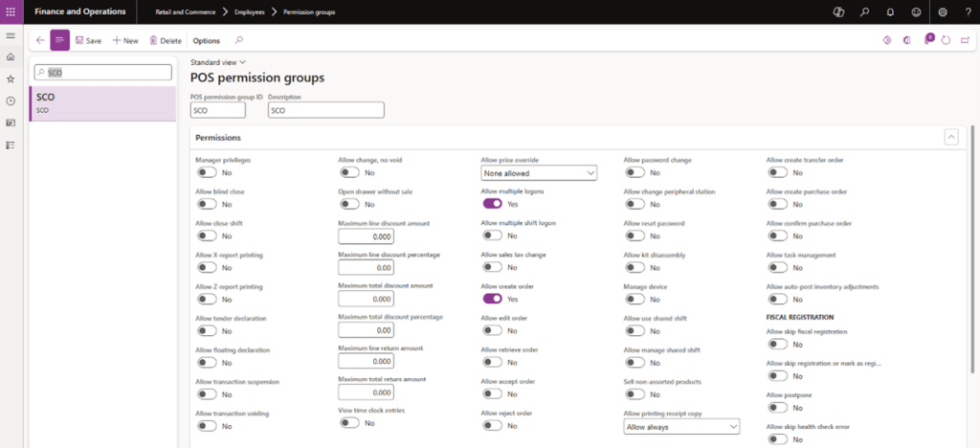Click the Save button
Image resolution: width=980 pixels, height=448 pixels.
coord(88,41)
